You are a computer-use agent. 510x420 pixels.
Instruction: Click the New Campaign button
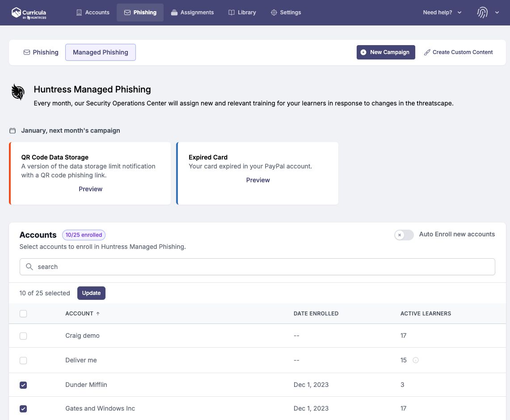coord(386,52)
